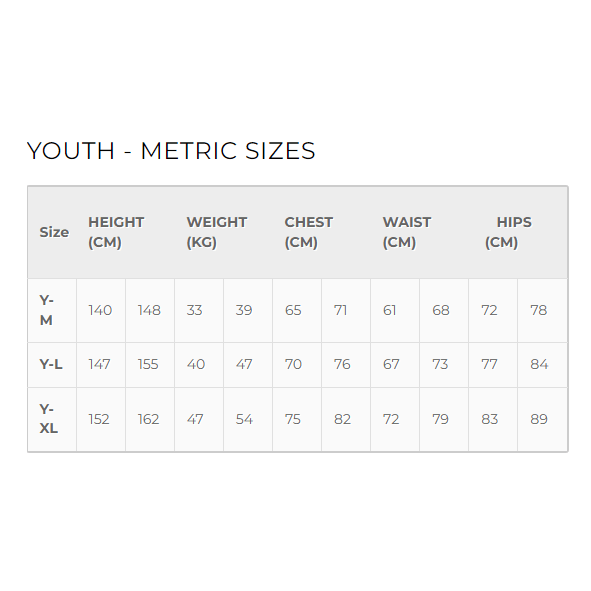Click the 84 hips cell for Y-L

539,364
